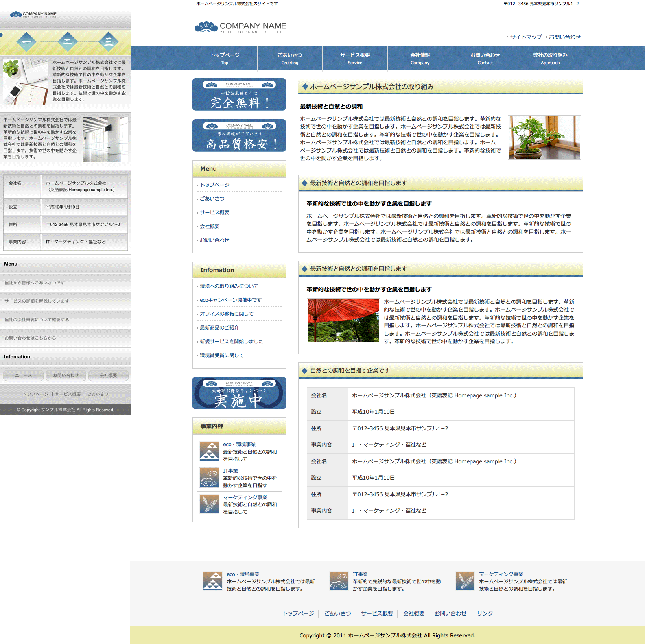This screenshot has height=644, width=645.
Task: Click the cloud logo beside COMPANY NAME header
Action: [x=206, y=27]
